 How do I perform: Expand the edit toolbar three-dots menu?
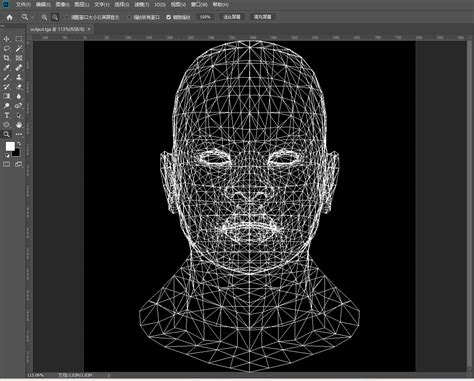(x=19, y=134)
